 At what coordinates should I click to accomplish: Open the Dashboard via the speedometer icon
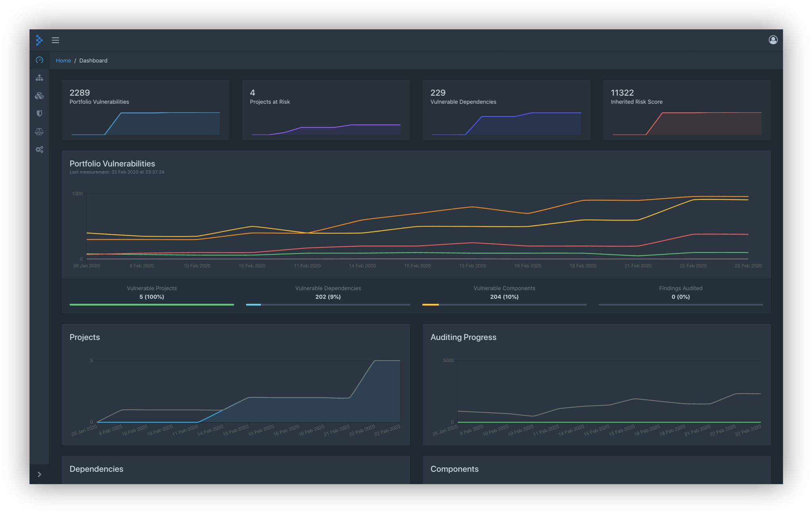[x=39, y=60]
